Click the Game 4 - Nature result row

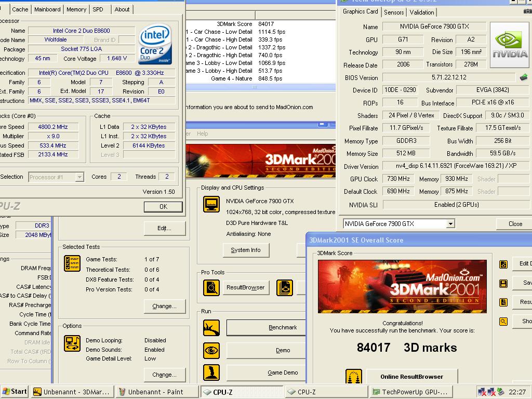coord(261,78)
